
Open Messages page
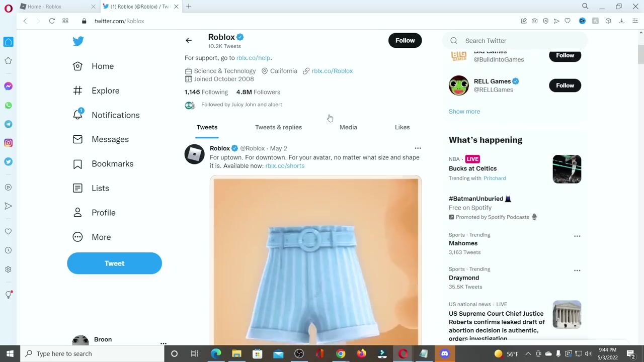[x=101, y=139]
